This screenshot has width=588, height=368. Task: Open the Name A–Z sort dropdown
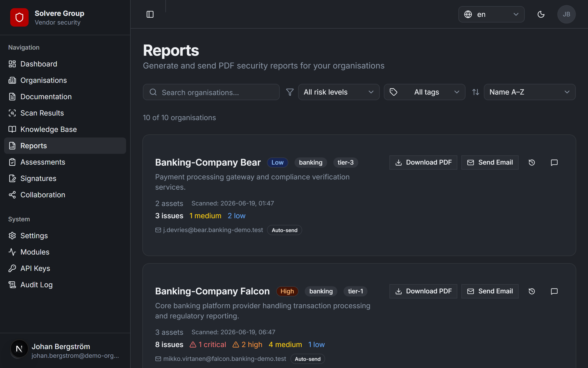tap(530, 92)
